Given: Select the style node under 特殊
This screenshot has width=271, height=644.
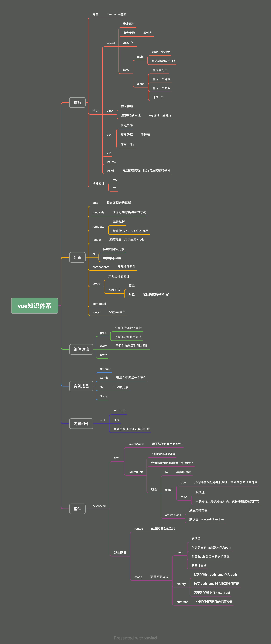Looking at the screenshot, I should 140,57.
